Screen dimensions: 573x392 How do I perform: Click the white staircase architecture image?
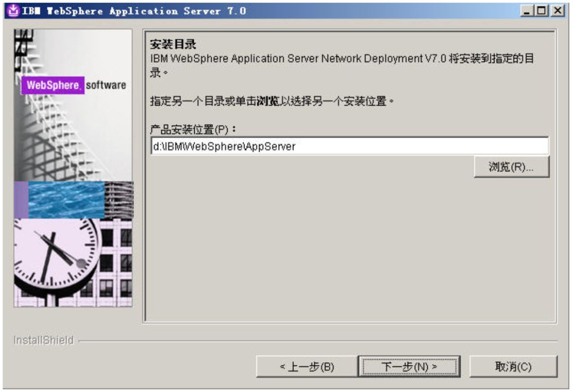(x=73, y=105)
